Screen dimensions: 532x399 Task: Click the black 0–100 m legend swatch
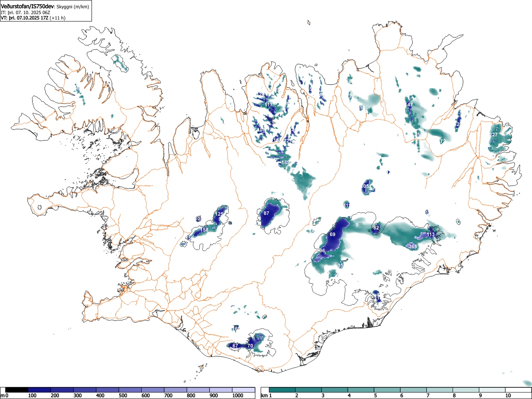tap(17, 390)
